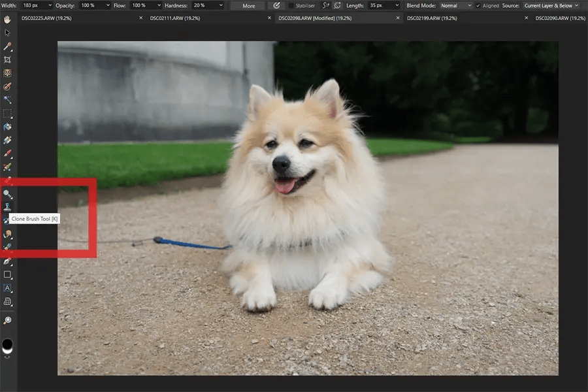
Task: Enable the Stabiliser checkbox
Action: click(x=291, y=6)
